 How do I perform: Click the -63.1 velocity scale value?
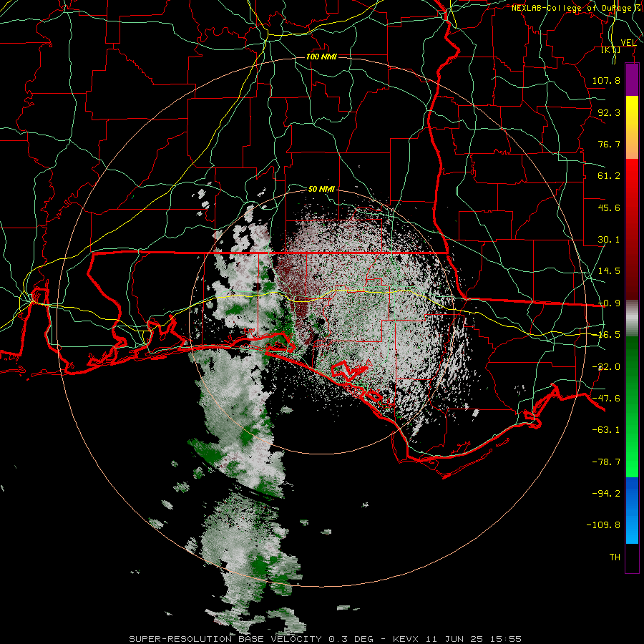(x=606, y=430)
